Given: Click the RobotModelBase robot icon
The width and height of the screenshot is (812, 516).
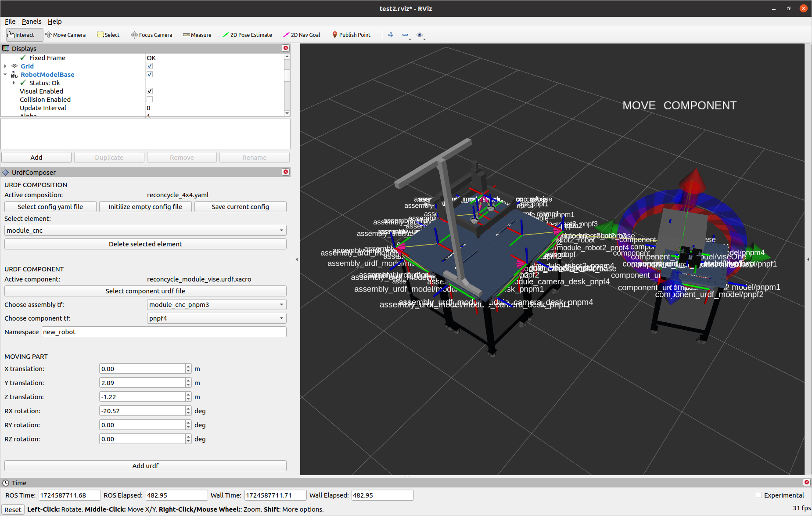Looking at the screenshot, I should click(14, 74).
